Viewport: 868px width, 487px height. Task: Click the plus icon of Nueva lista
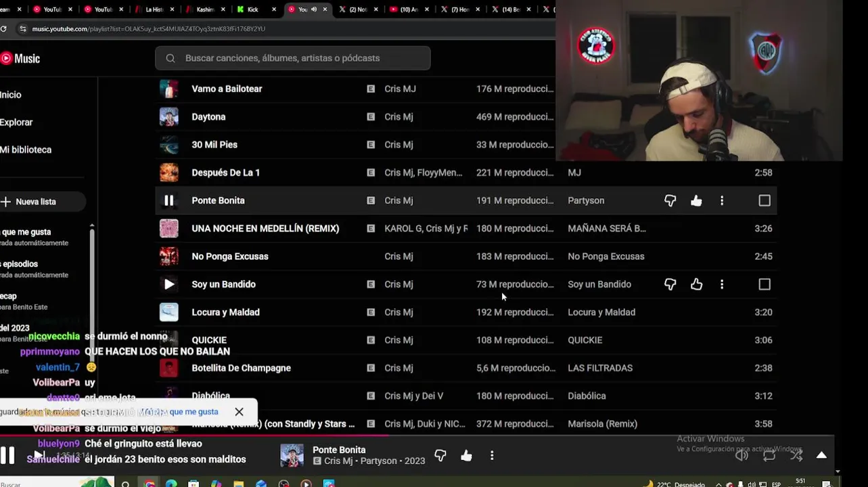click(x=5, y=202)
